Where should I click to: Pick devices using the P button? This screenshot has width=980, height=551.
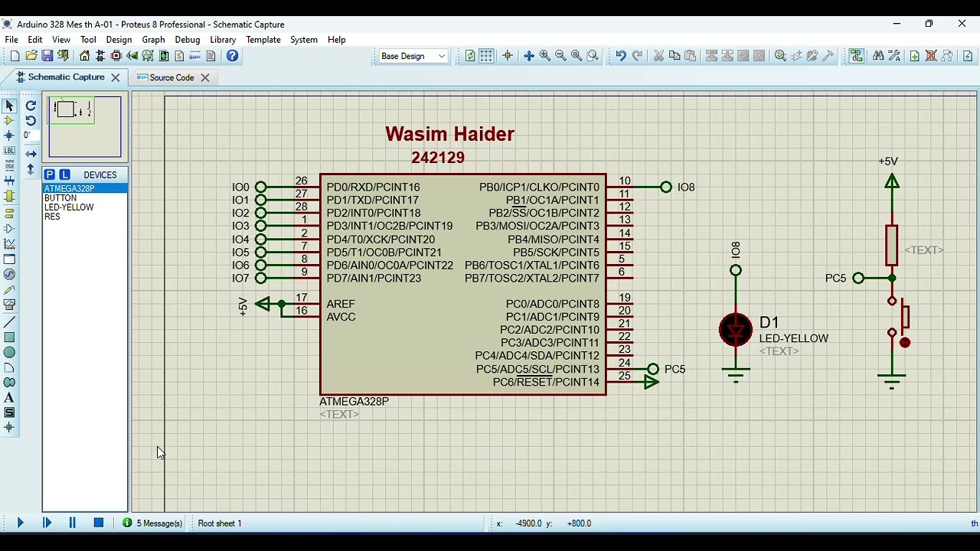click(50, 174)
